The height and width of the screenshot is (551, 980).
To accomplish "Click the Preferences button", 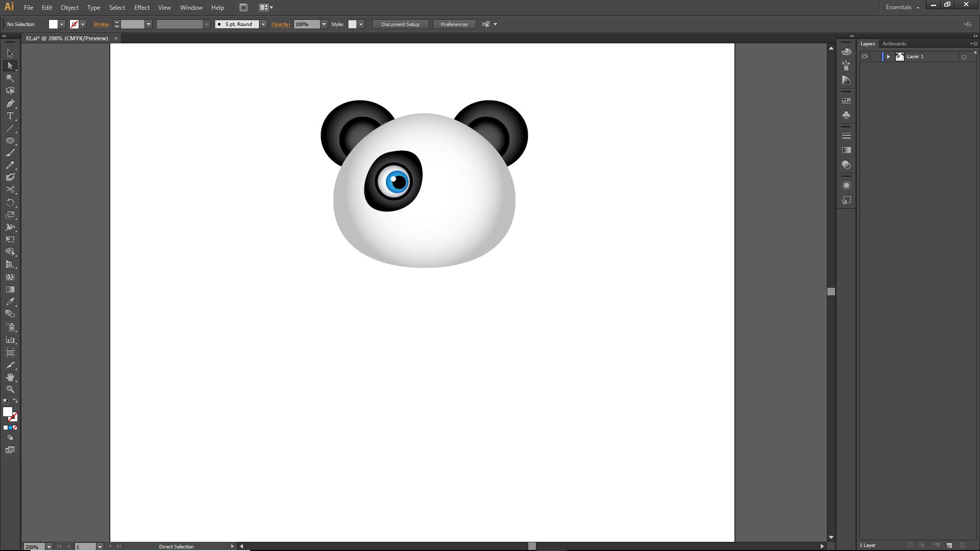I will point(454,24).
